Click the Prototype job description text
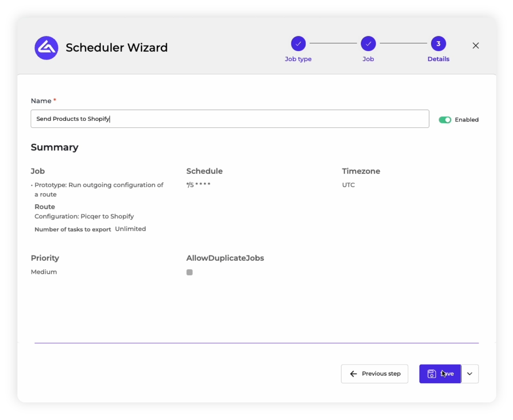This screenshot has height=420, width=513. point(99,190)
